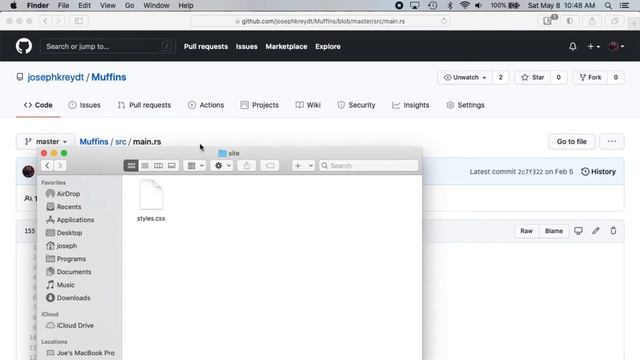Open the Insights tab
This screenshot has width=640, height=360.
(x=411, y=105)
